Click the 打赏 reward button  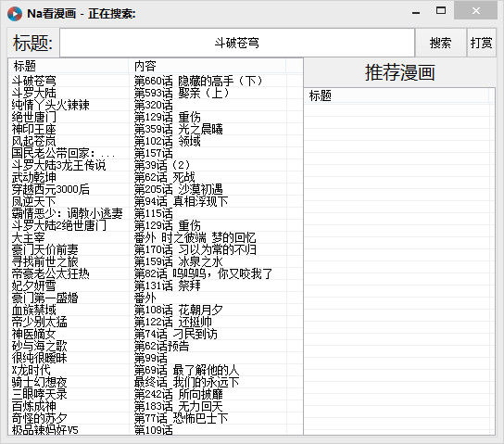click(481, 43)
